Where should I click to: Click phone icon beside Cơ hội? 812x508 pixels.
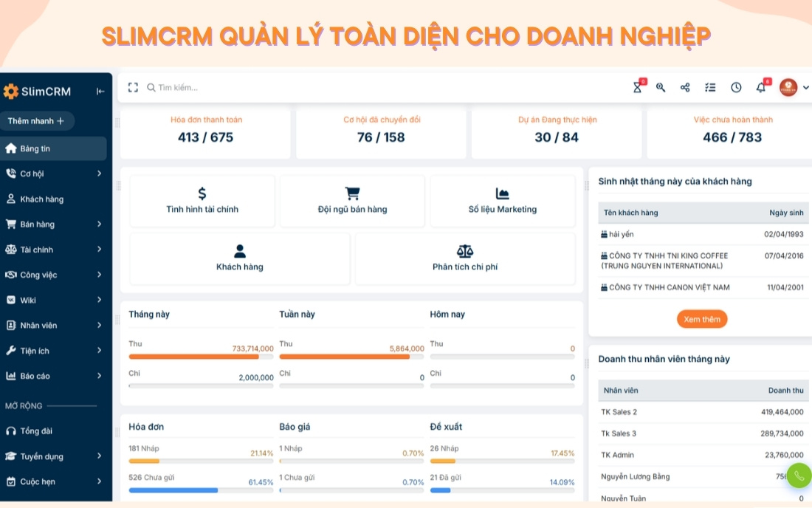coord(11,174)
